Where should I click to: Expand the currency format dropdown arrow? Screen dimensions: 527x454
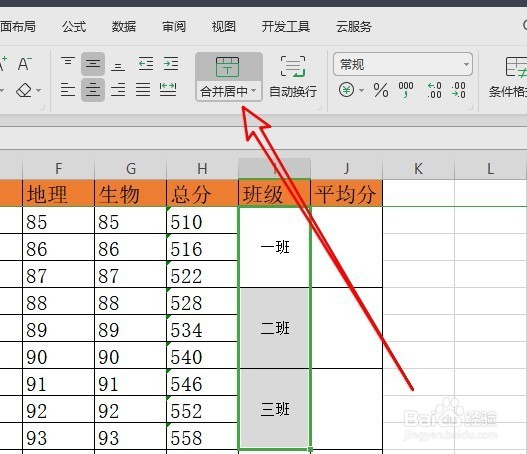click(x=361, y=90)
